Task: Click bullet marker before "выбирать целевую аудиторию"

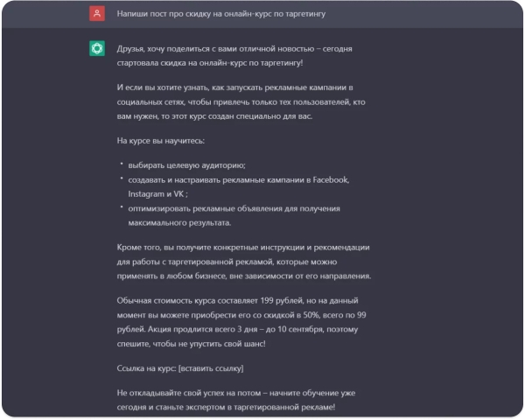Action: [x=122, y=164]
